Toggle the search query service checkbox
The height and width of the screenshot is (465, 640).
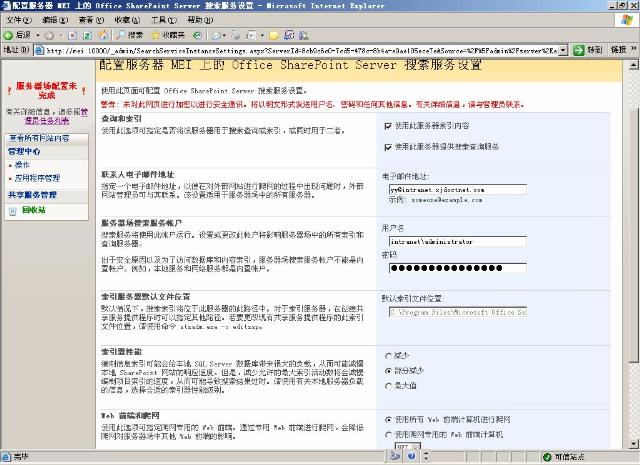[388, 147]
